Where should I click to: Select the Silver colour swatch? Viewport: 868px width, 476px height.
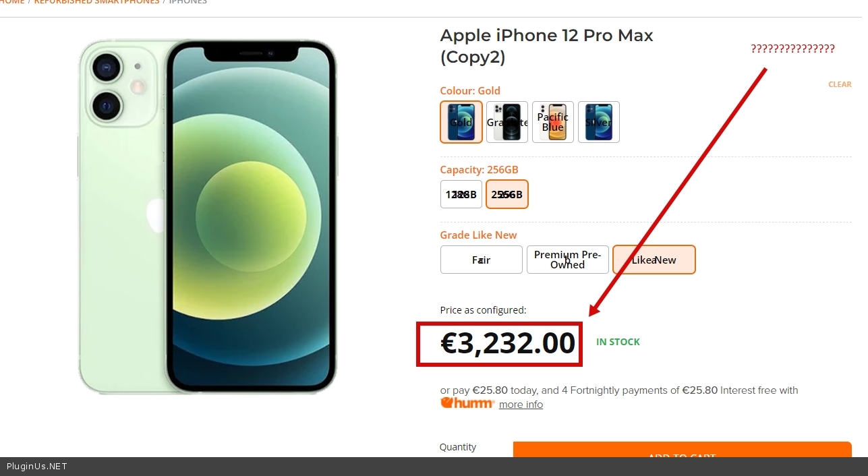coord(599,122)
